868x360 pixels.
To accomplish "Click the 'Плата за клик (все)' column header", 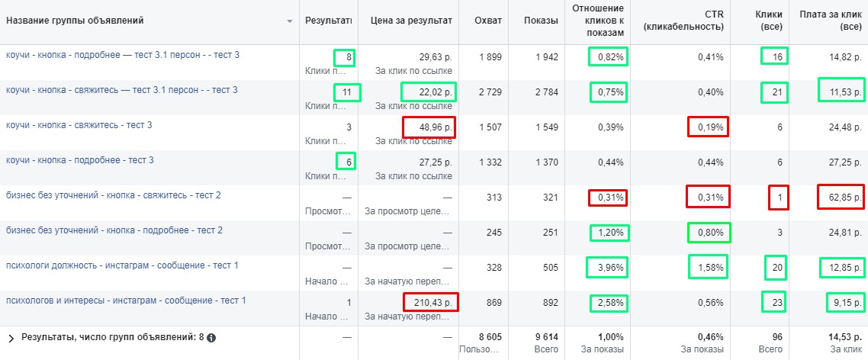I will point(830,21).
